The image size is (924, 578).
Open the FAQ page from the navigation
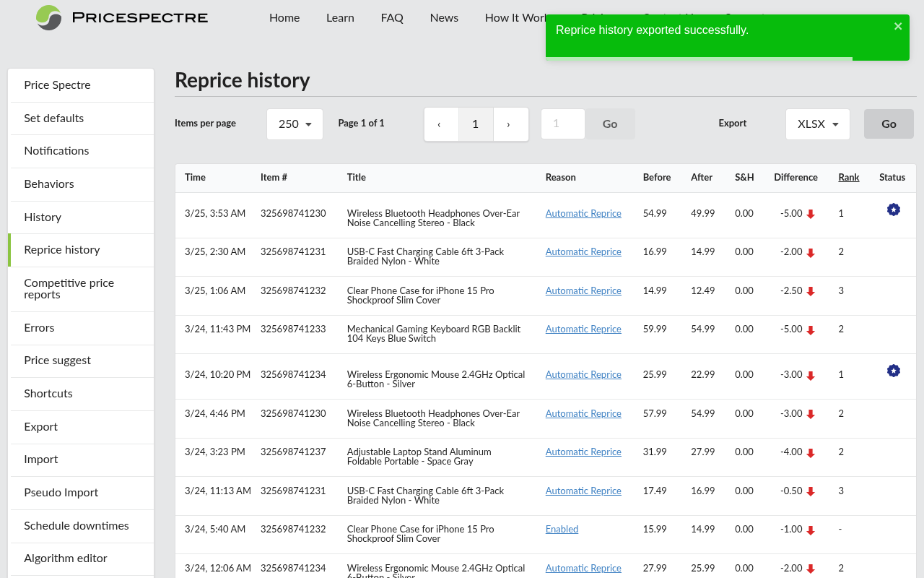[x=392, y=17]
